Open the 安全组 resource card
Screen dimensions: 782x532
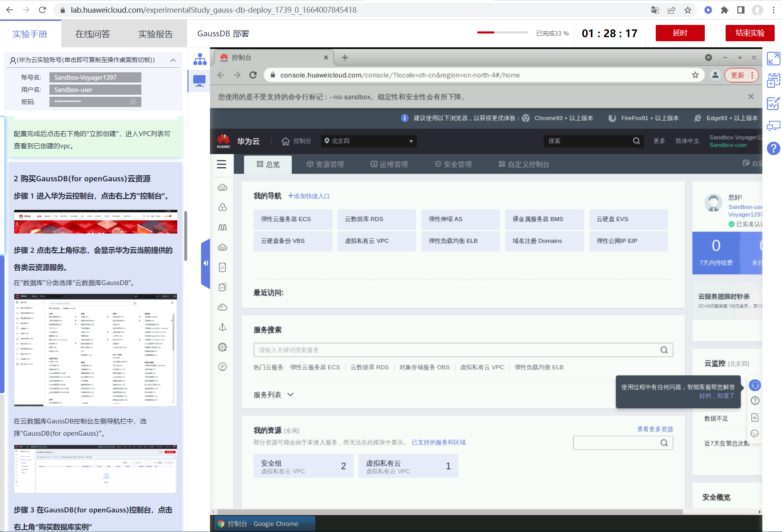tap(304, 466)
